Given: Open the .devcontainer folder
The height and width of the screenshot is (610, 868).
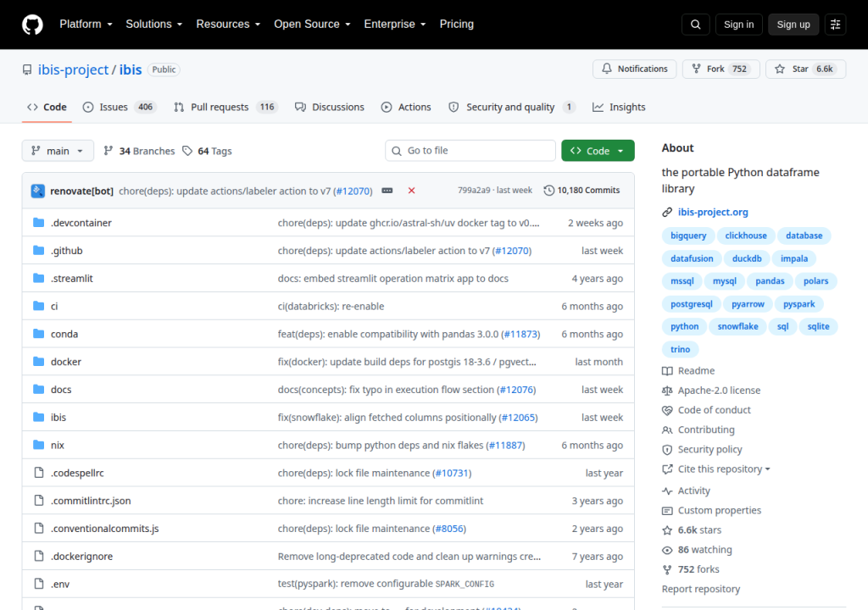Looking at the screenshot, I should [81, 223].
